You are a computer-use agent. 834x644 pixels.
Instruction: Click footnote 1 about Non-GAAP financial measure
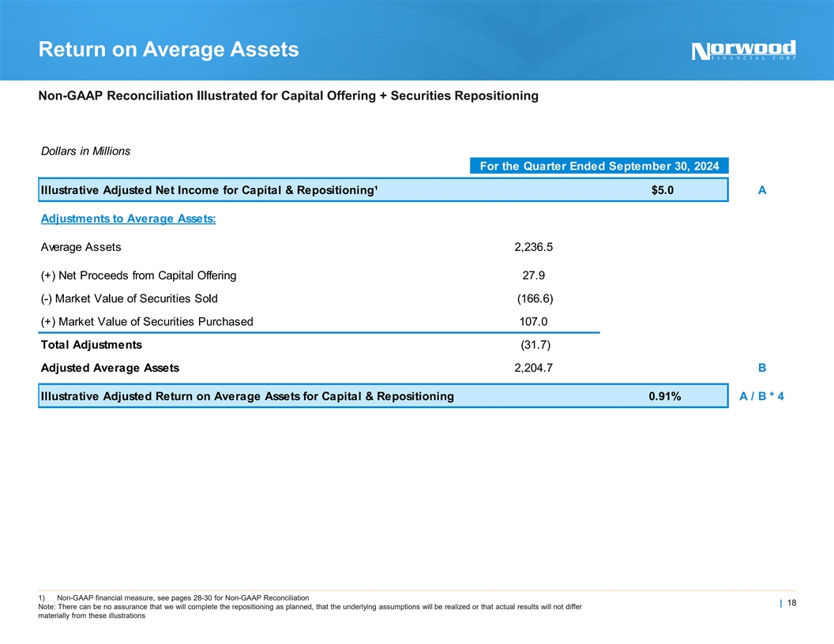click(174, 597)
